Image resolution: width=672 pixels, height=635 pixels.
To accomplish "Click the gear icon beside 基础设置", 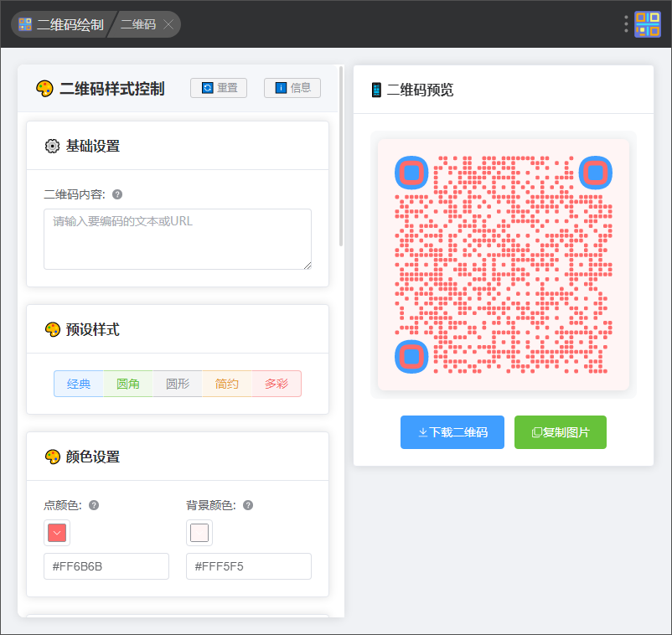I will 52,146.
